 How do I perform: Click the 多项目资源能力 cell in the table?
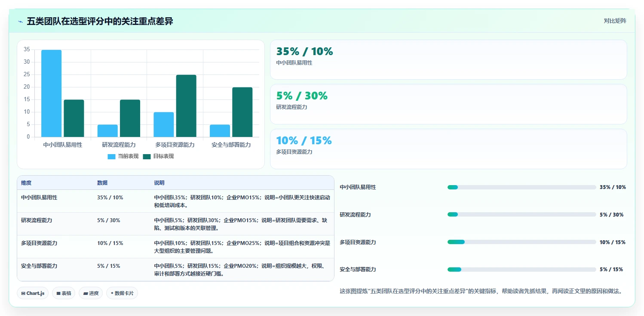pos(39,243)
